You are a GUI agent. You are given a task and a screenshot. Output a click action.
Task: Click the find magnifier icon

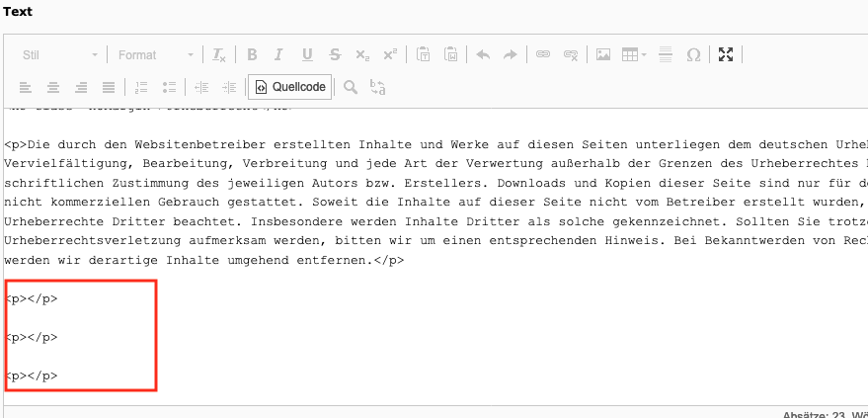pos(350,87)
